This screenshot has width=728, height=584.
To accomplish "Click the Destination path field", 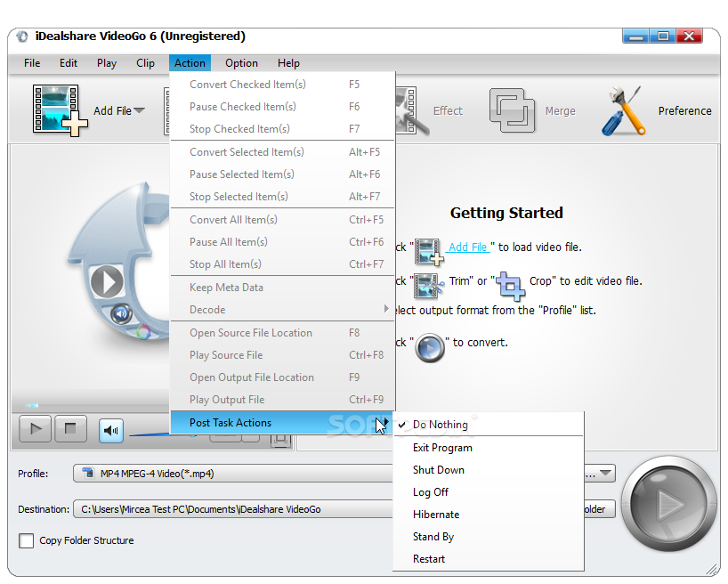I will coord(233,508).
